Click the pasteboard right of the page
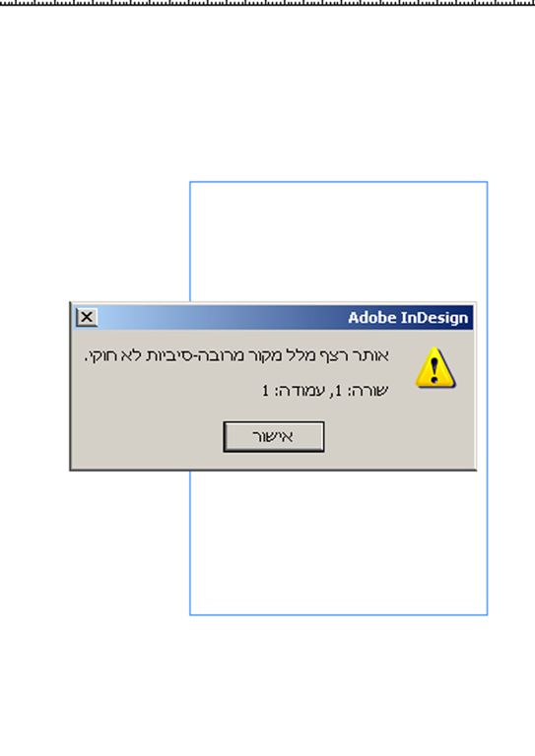Viewport: 535px width, 756px height. click(511, 399)
